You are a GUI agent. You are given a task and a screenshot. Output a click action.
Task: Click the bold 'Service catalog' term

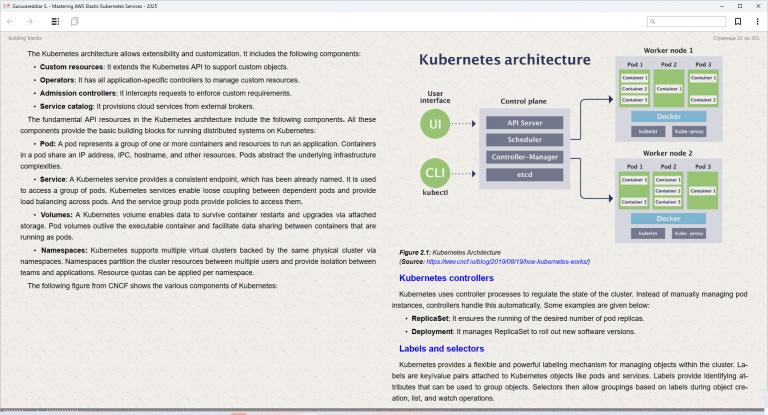tap(66, 107)
